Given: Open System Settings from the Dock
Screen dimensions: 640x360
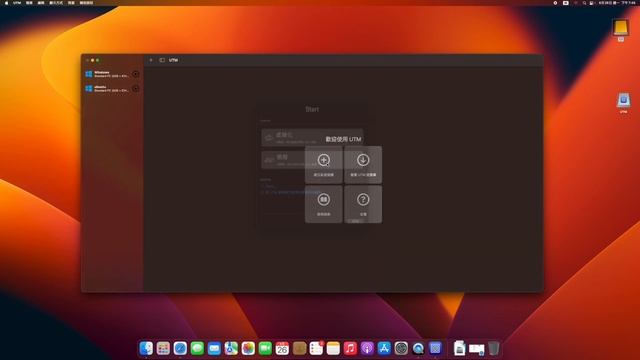Looking at the screenshot, I should point(401,348).
